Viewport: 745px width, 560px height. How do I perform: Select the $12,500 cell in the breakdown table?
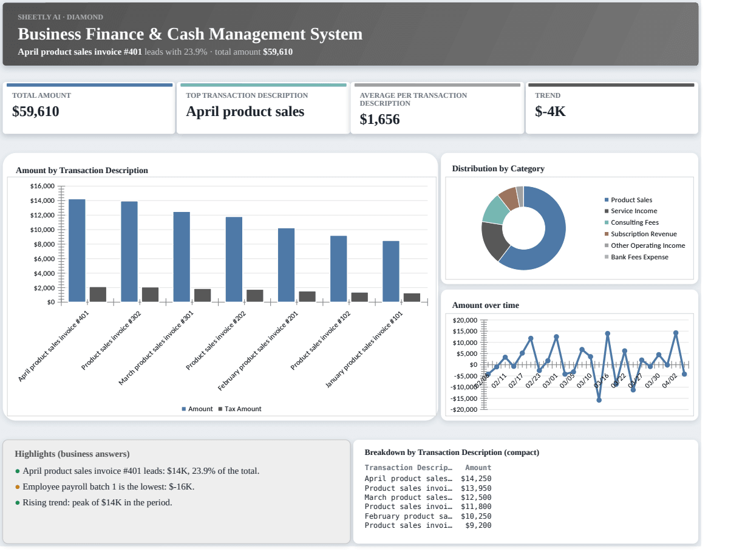pyautogui.click(x=477, y=497)
